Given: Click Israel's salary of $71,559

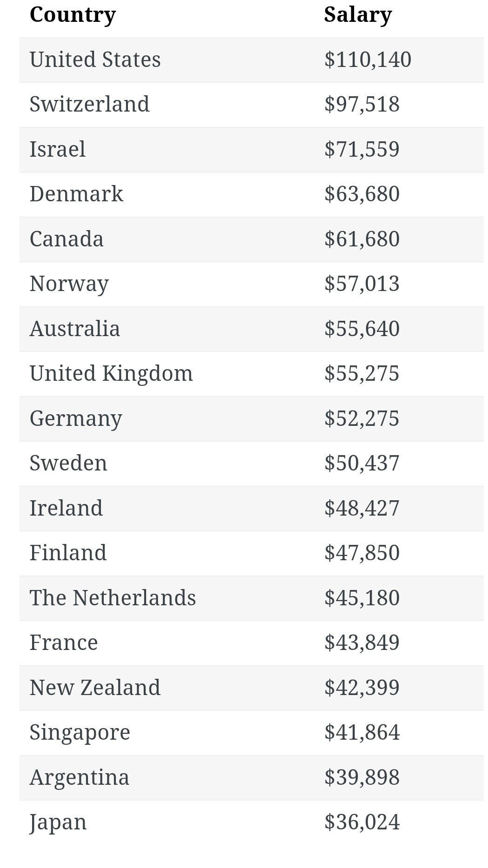Looking at the screenshot, I should coord(361,149).
